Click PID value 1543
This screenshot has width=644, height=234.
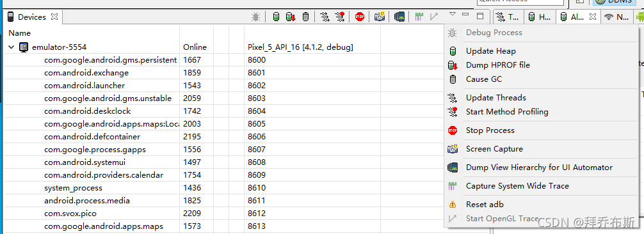click(x=192, y=86)
